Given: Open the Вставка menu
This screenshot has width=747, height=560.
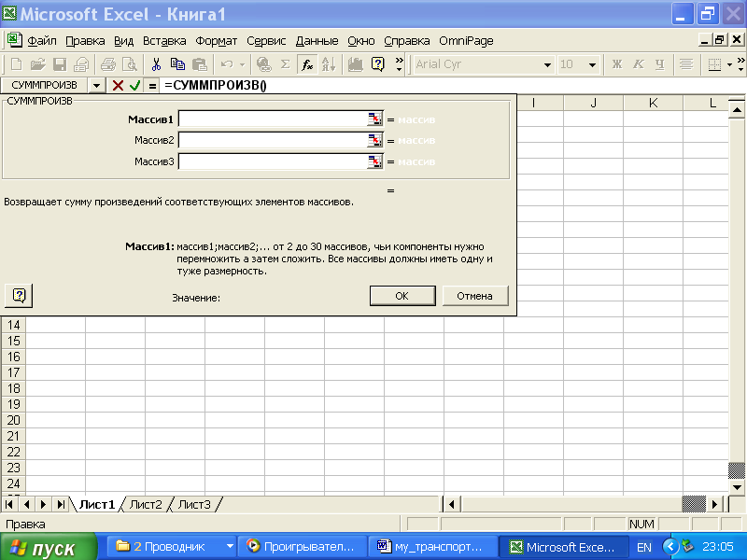Looking at the screenshot, I should pyautogui.click(x=164, y=41).
